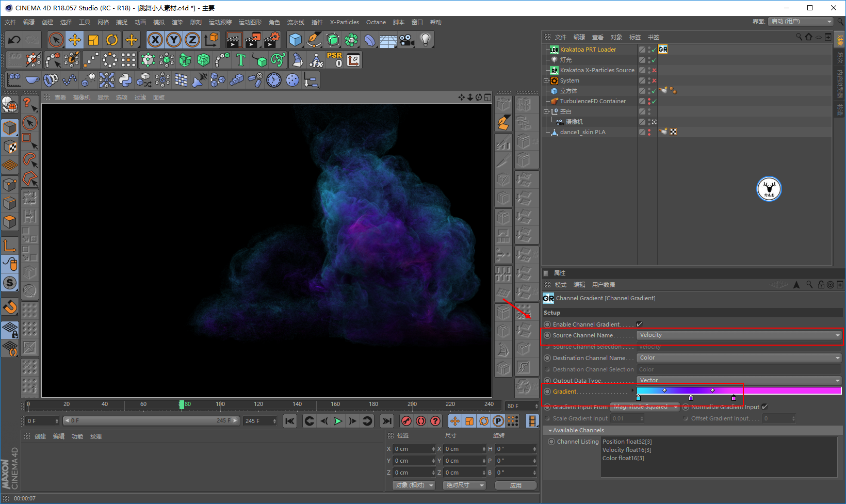Jump to the end of the animation
846x504 pixels.
pos(387,421)
